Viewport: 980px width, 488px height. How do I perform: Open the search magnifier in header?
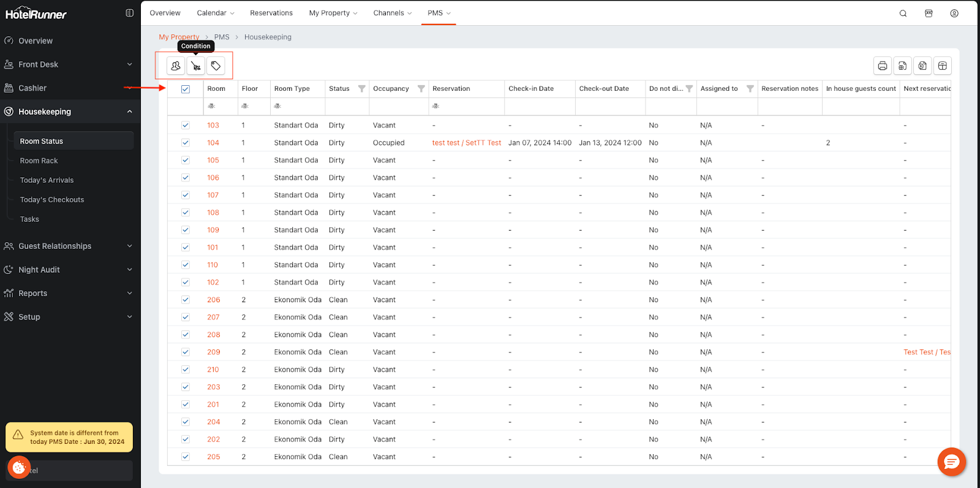pyautogui.click(x=903, y=13)
